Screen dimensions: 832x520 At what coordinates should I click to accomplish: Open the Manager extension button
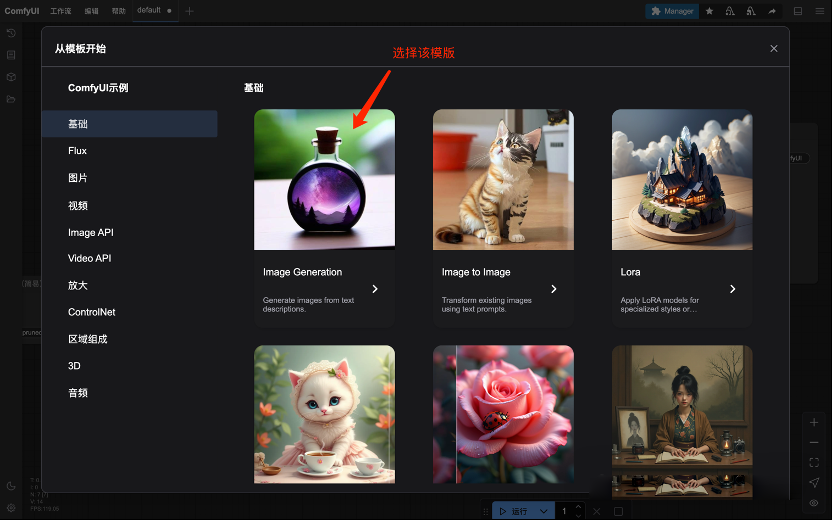[672, 11]
